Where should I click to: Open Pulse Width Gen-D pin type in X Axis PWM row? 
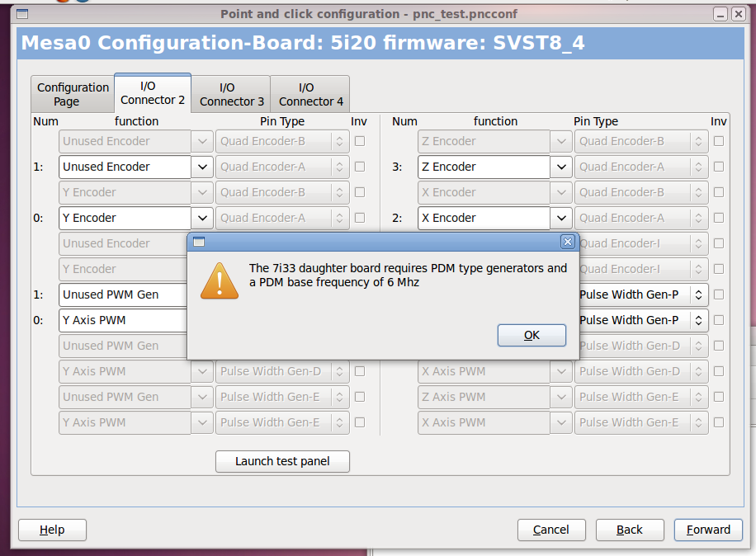coord(641,371)
